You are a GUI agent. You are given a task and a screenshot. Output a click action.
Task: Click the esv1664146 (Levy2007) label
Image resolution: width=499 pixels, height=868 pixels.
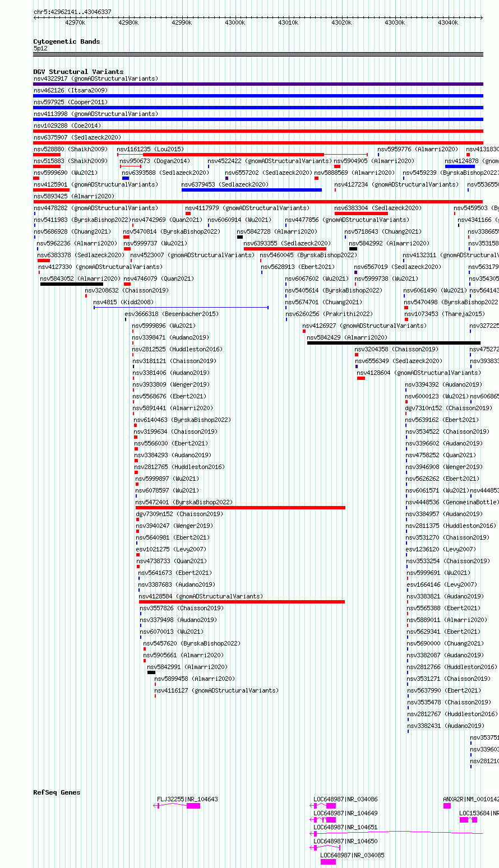pyautogui.click(x=442, y=584)
